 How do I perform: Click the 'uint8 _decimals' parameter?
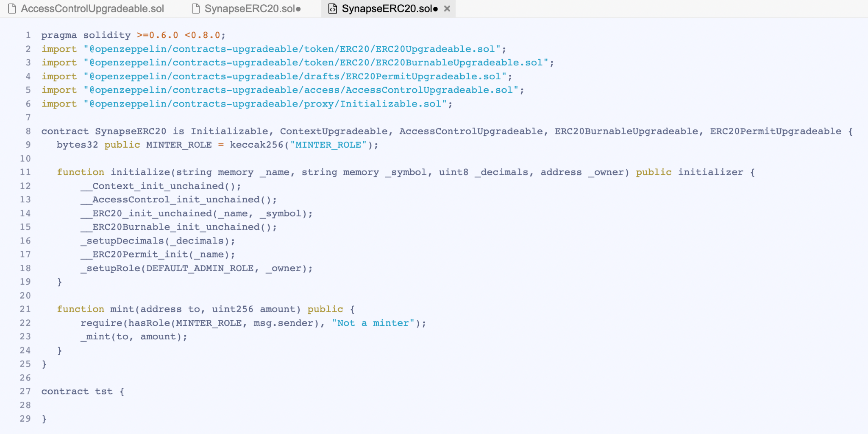[484, 172]
